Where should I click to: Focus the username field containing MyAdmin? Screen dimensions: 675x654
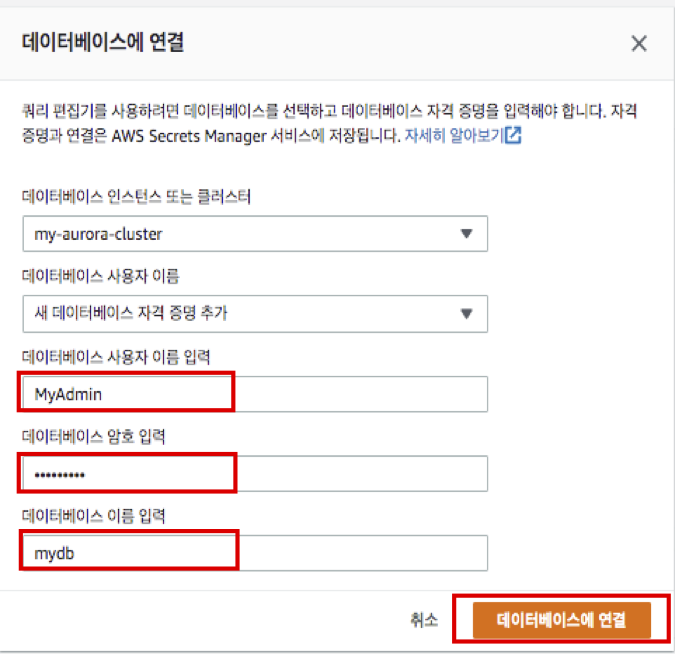click(255, 394)
